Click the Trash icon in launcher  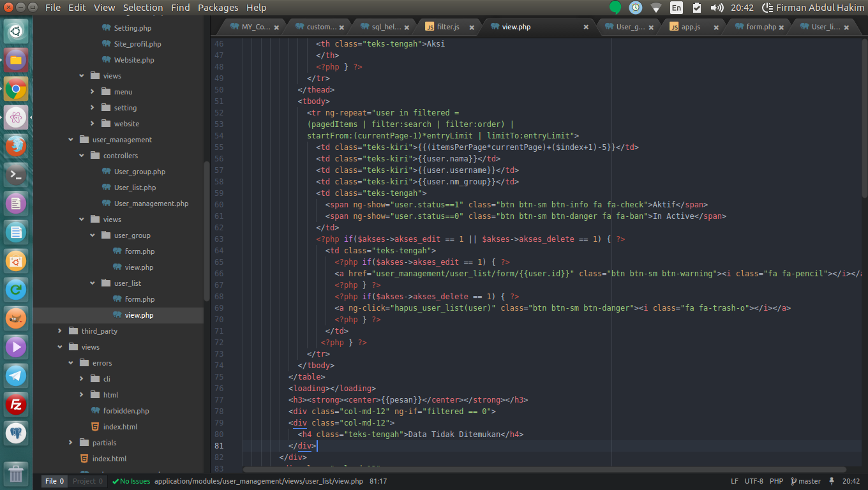coord(16,473)
